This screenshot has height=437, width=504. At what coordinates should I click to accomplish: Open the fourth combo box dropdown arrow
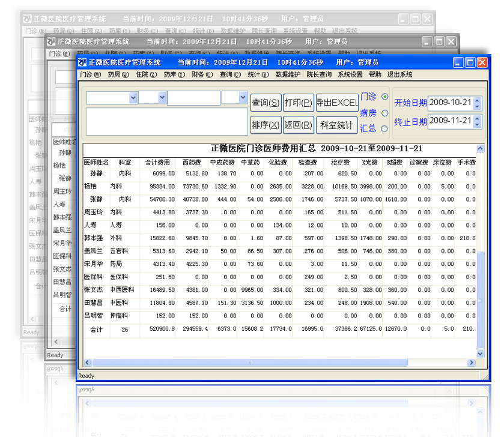point(243,97)
